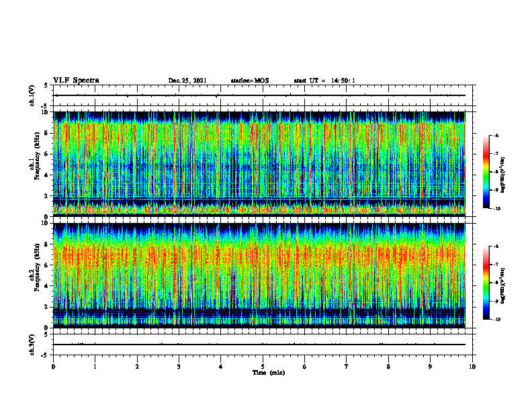This screenshot has height=411, width=532.
Task: Click the "5" tick on time axis
Action: pyautogui.click(x=263, y=367)
